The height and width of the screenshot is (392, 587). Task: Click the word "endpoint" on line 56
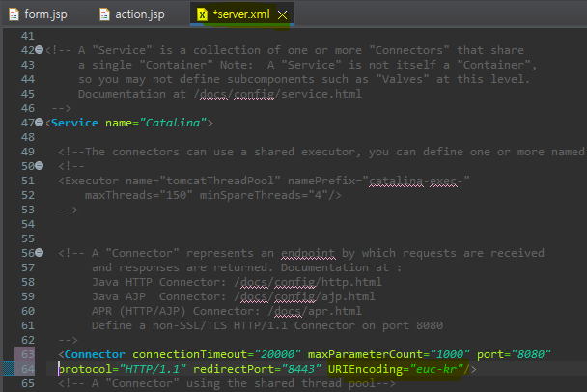(x=308, y=253)
